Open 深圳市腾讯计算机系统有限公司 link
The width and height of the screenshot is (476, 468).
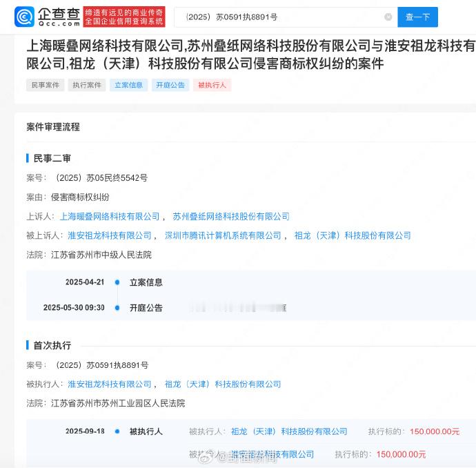tap(223, 235)
